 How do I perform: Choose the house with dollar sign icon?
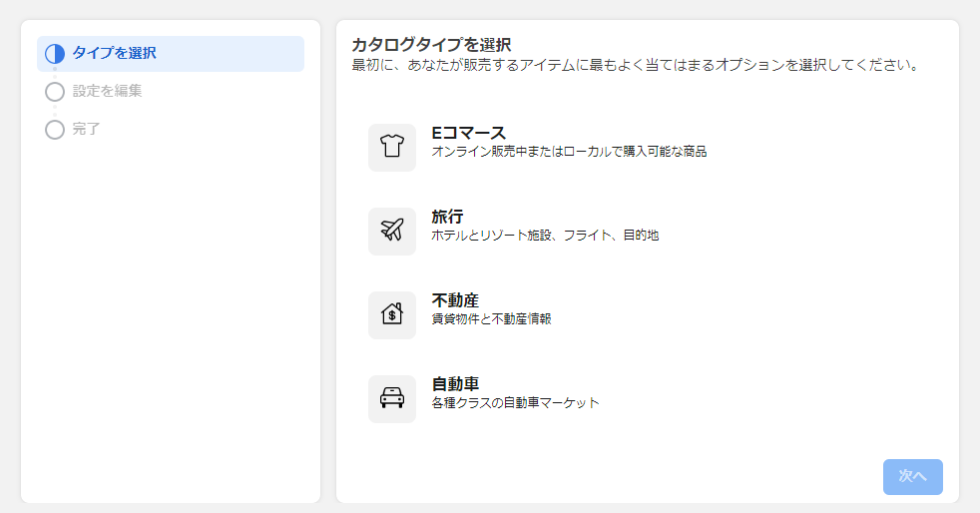[392, 315]
